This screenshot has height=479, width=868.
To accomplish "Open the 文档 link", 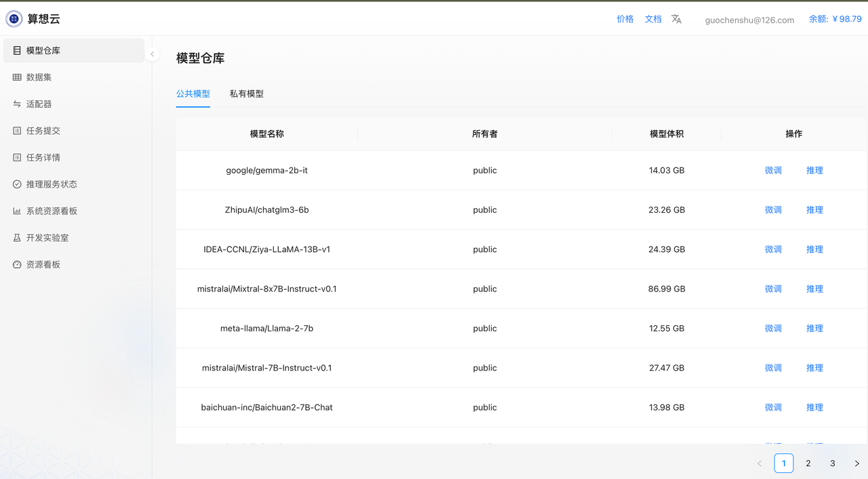I will click(x=654, y=19).
